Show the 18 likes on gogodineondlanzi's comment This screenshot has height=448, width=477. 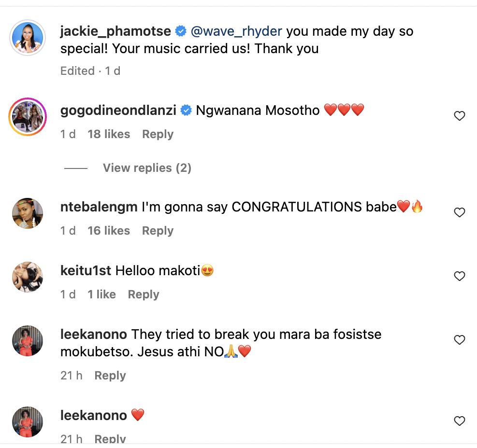click(x=109, y=134)
